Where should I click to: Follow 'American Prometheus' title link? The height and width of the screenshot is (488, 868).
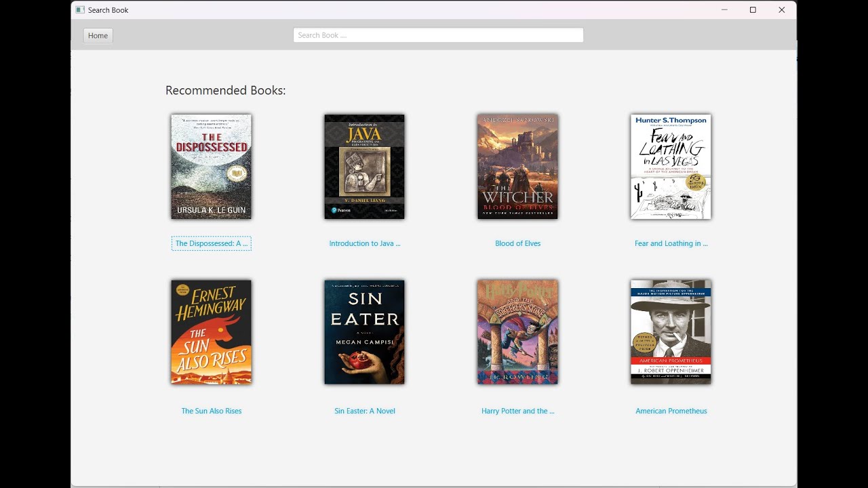click(x=671, y=411)
